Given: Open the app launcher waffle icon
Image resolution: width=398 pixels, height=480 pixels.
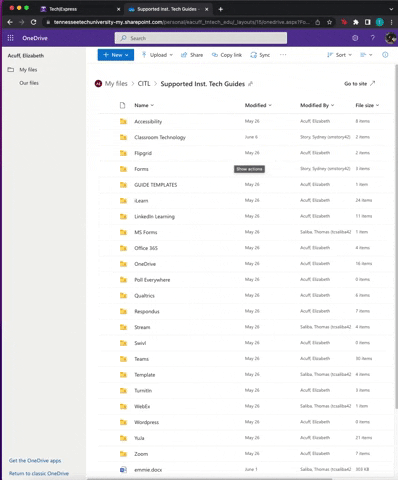Looking at the screenshot, I should pos(10,38).
